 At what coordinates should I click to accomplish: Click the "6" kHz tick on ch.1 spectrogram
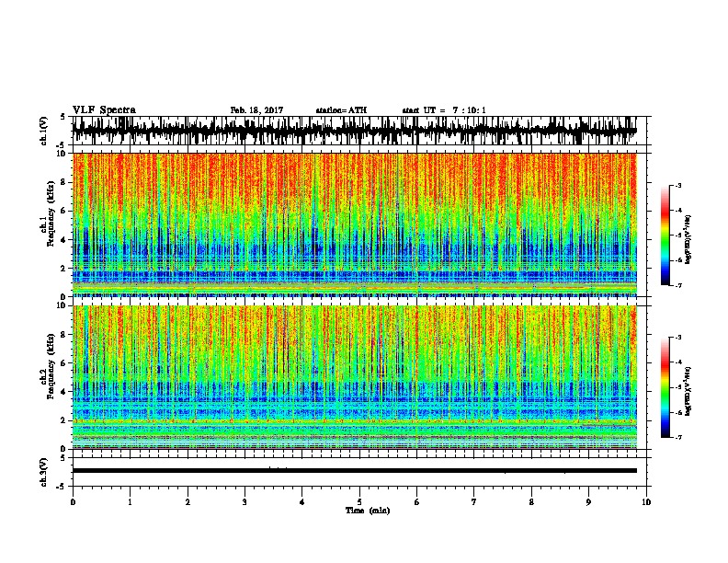click(64, 211)
